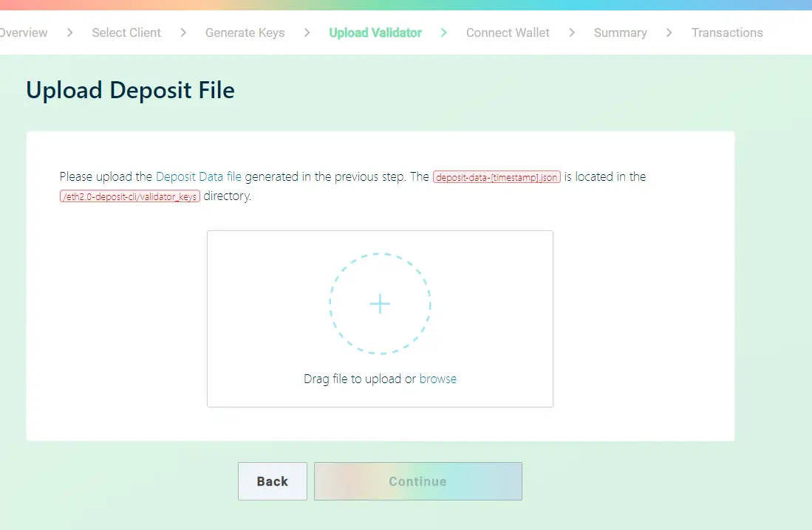The width and height of the screenshot is (812, 530).
Task: Select the active Upload Validator step
Action: 375,32
